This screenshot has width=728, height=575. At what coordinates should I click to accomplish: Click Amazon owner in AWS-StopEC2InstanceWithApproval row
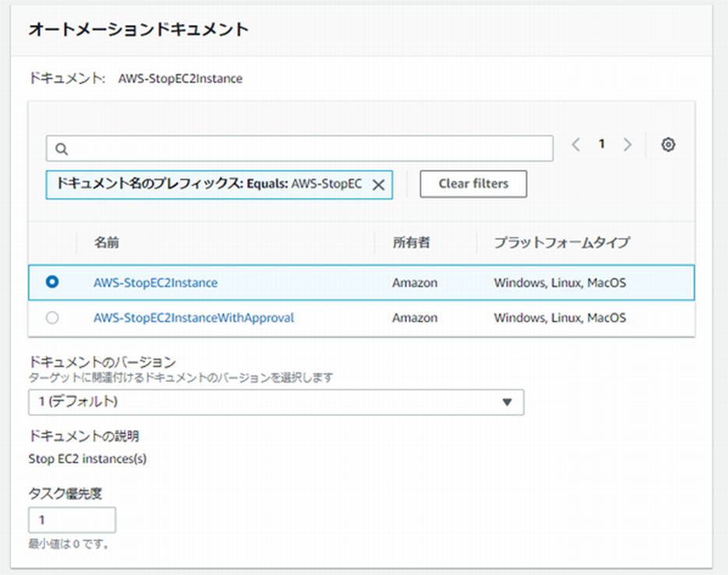415,318
